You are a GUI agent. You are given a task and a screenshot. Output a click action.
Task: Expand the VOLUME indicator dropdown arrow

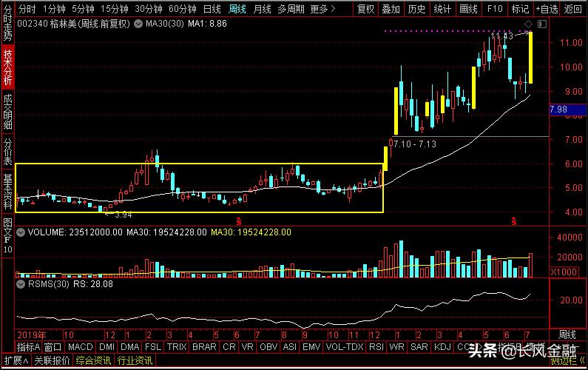click(21, 232)
